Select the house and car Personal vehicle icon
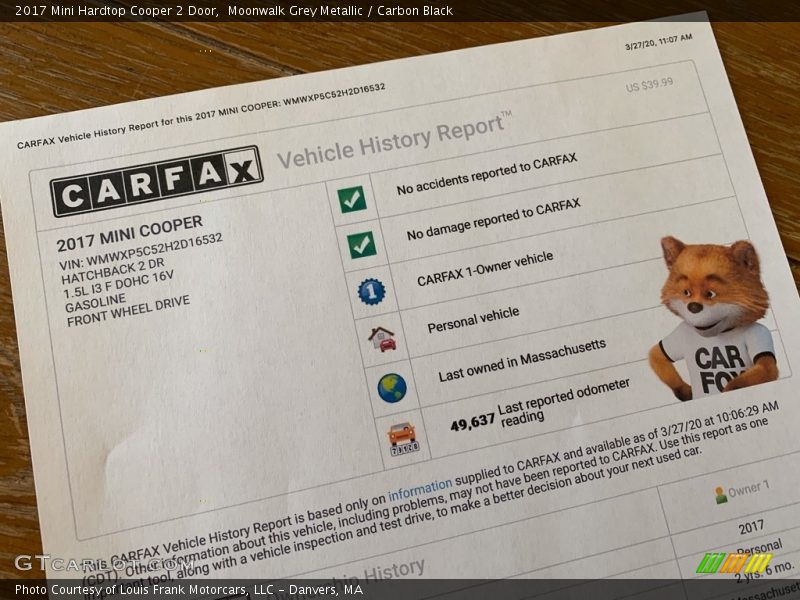This screenshot has height=600, width=800. tap(381, 338)
